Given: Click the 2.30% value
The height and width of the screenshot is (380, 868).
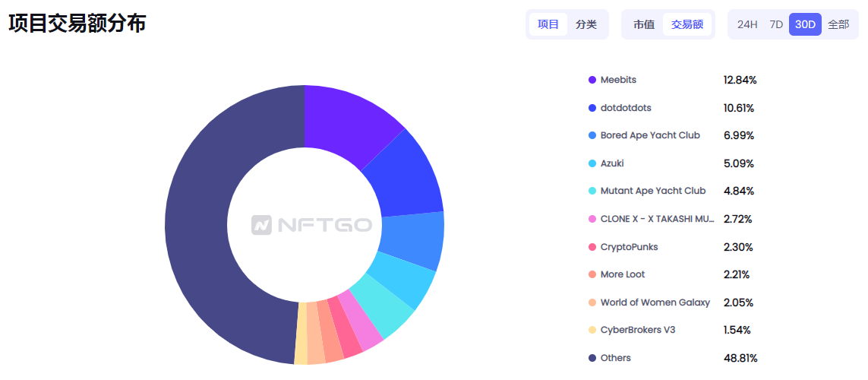Looking at the screenshot, I should tap(738, 247).
